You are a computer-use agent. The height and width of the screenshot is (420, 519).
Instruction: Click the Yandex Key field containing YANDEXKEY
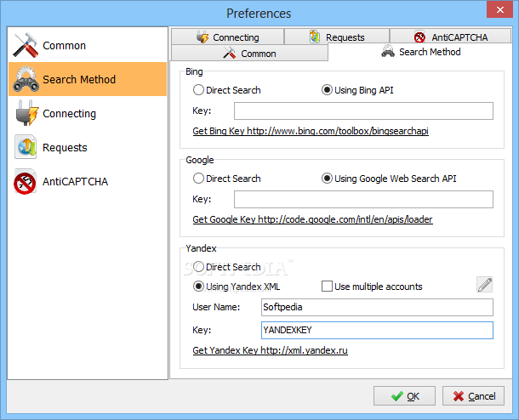(x=377, y=330)
